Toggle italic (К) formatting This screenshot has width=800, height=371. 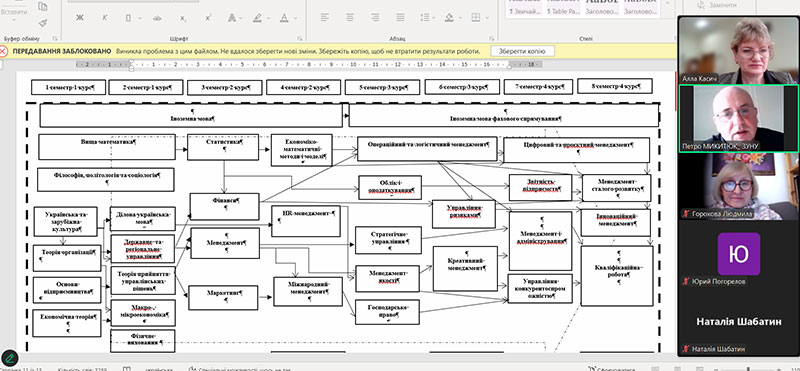105,18
